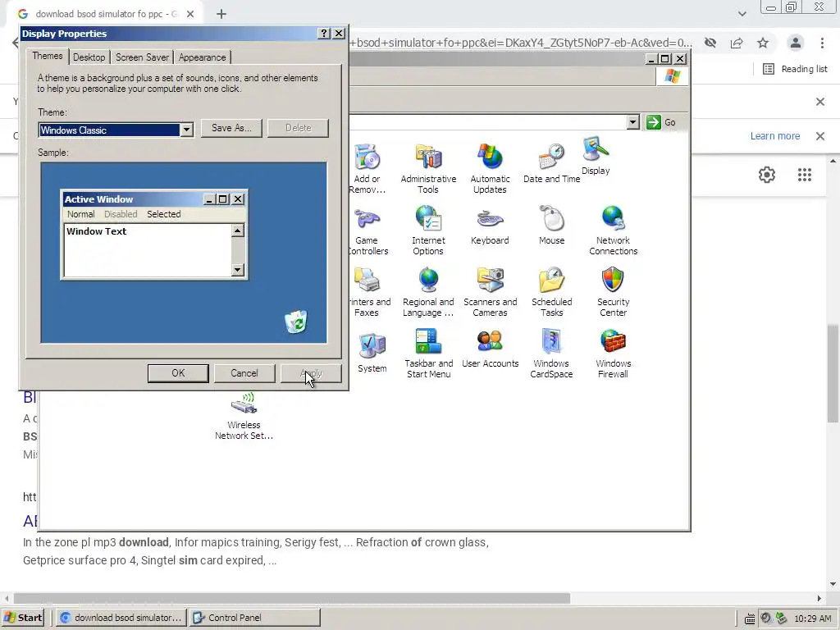The width and height of the screenshot is (840, 630).
Task: Open Display icon in Control Panel
Action: (x=596, y=155)
